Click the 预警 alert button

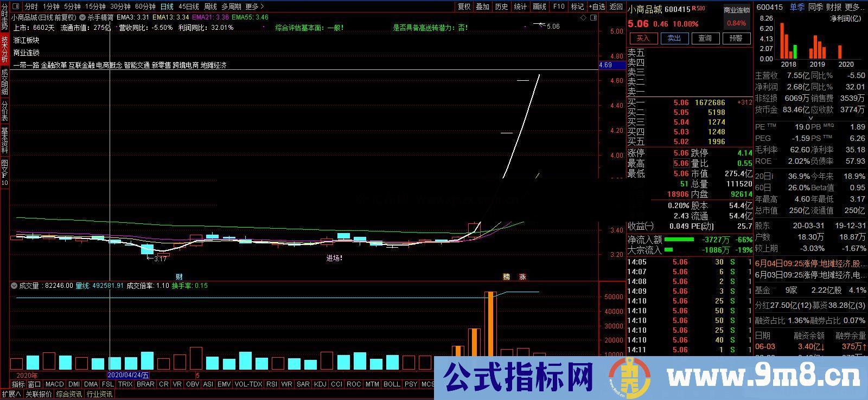pos(736,38)
